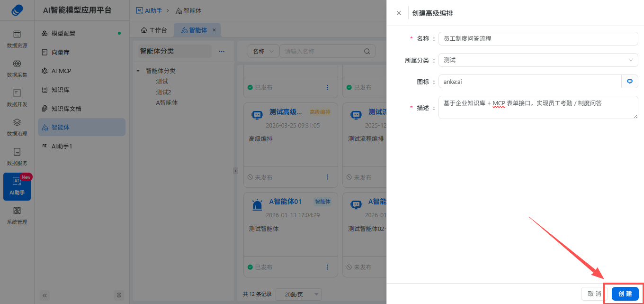Screen dimensions: 644x304
Task: Open AI MCP in the menu
Action: 81,71
